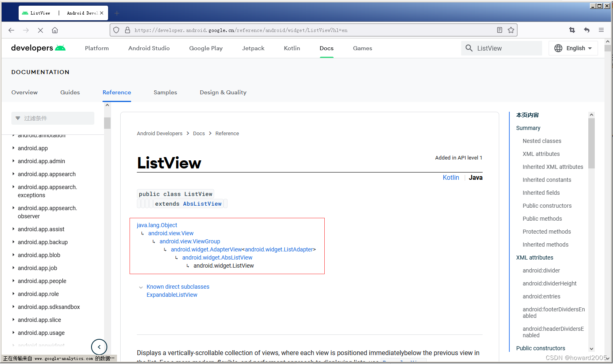613x364 pixels.
Task: Expand android.app.job tree node
Action: coord(13,268)
